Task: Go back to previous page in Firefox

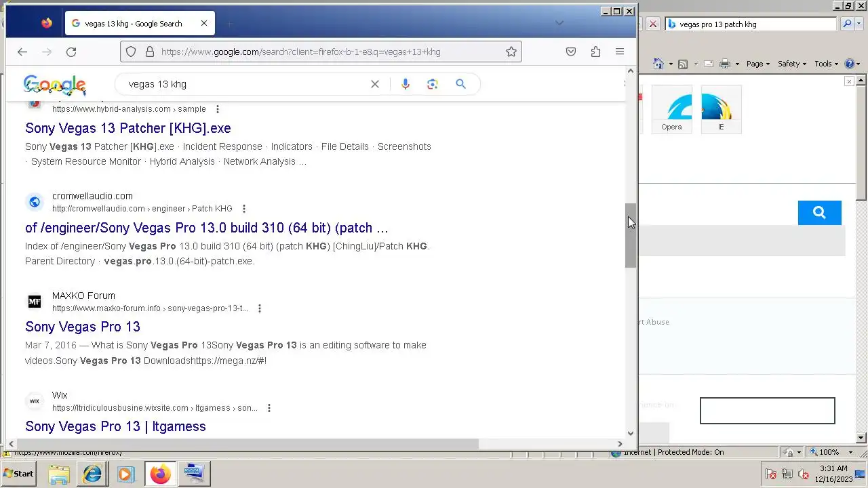Action: click(x=22, y=52)
